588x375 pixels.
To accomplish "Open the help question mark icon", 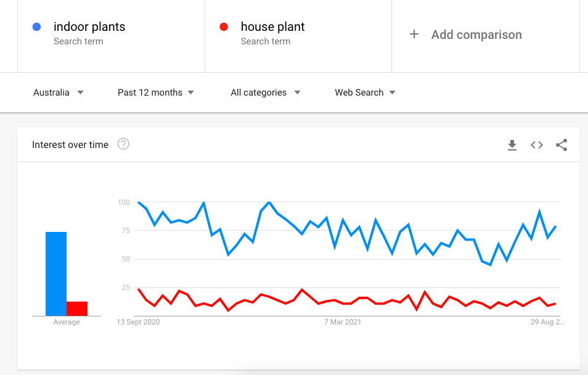I will point(123,144).
